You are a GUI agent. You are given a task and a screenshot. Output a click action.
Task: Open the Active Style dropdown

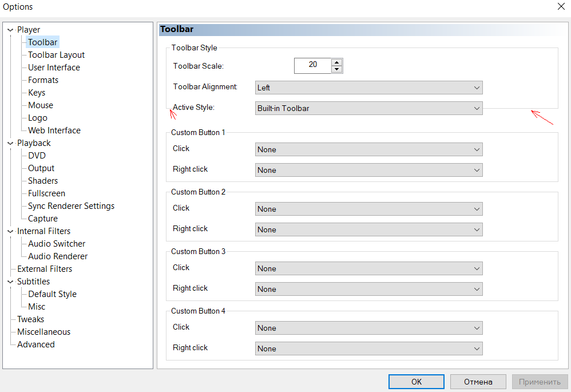pyautogui.click(x=368, y=108)
